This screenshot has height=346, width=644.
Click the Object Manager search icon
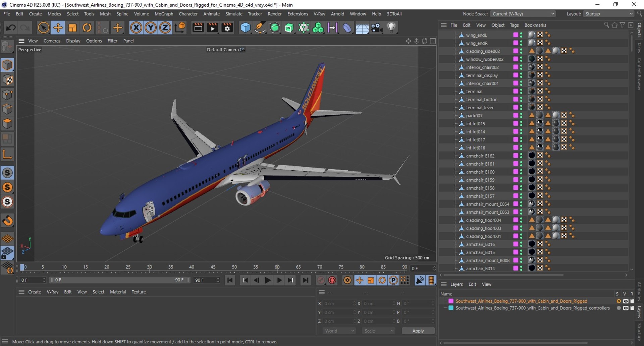point(606,25)
